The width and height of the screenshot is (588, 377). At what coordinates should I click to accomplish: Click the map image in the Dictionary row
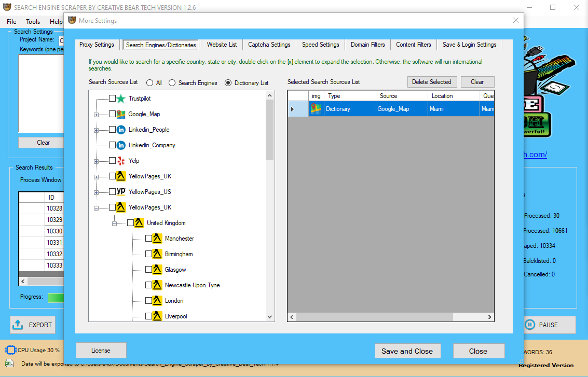tap(316, 109)
